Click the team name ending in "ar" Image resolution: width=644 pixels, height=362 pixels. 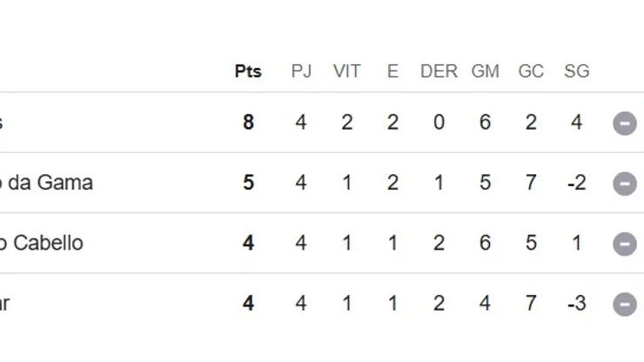(4, 303)
